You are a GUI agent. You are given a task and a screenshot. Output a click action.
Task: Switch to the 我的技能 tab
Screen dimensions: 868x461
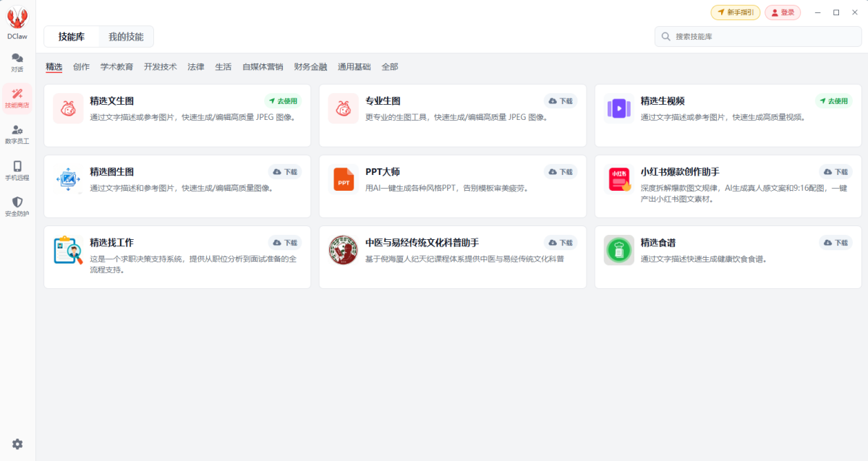(126, 36)
